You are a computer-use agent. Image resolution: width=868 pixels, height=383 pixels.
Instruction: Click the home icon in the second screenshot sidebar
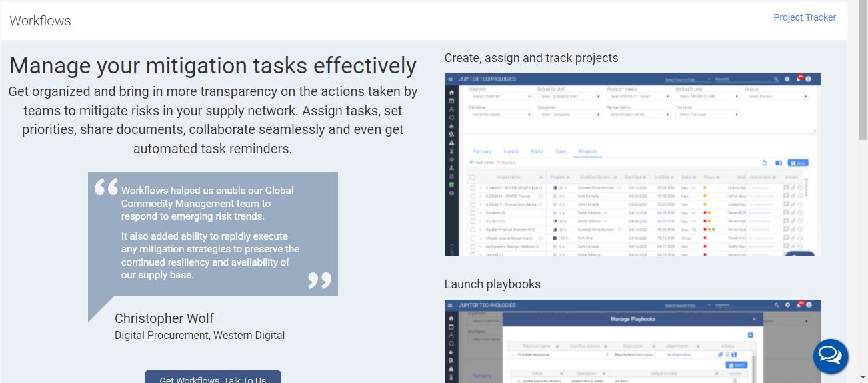pyautogui.click(x=451, y=318)
